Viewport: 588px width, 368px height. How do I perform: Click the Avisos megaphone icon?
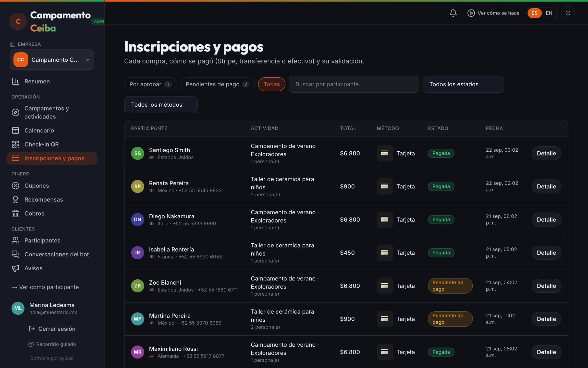click(x=15, y=268)
